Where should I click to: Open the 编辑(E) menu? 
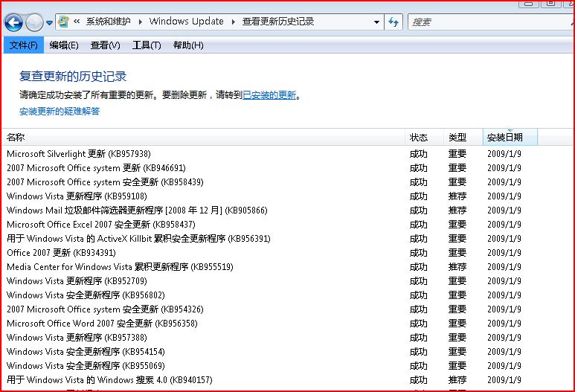pos(64,45)
